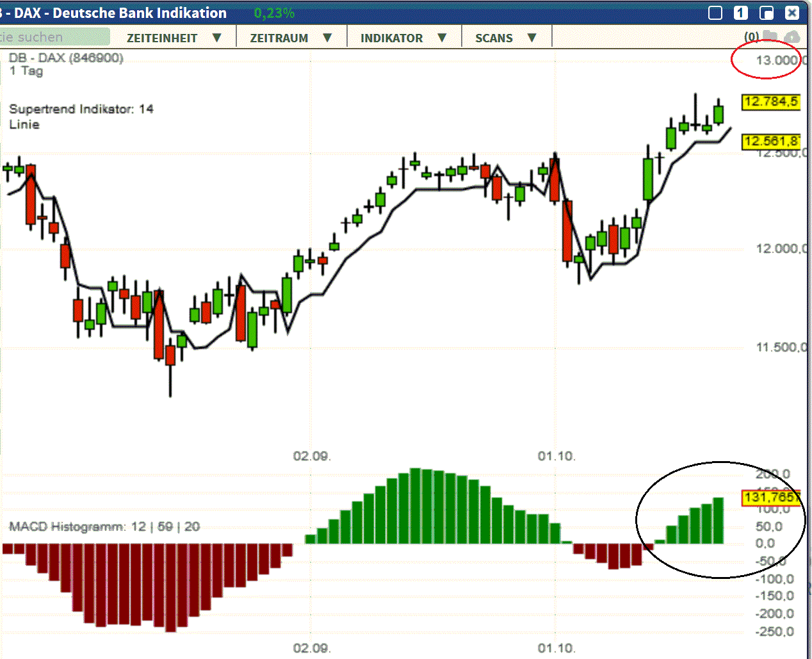Click the -250,0 MACD axis label
The height and width of the screenshot is (659, 812).
[775, 631]
